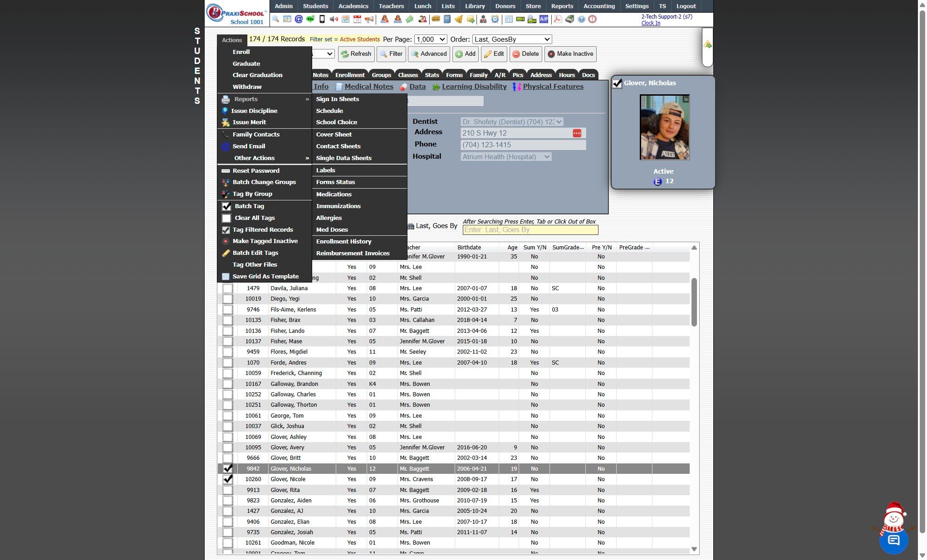Click the hamburger lunch toolbar icon

(x=436, y=19)
